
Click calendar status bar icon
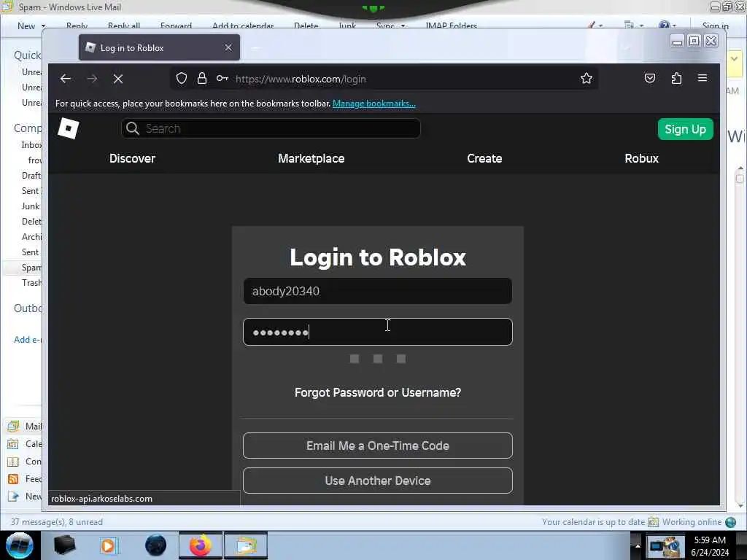click(653, 522)
